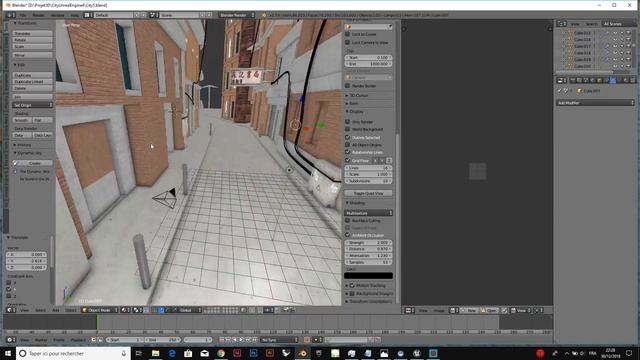Open the Scene selector field

point(179,15)
